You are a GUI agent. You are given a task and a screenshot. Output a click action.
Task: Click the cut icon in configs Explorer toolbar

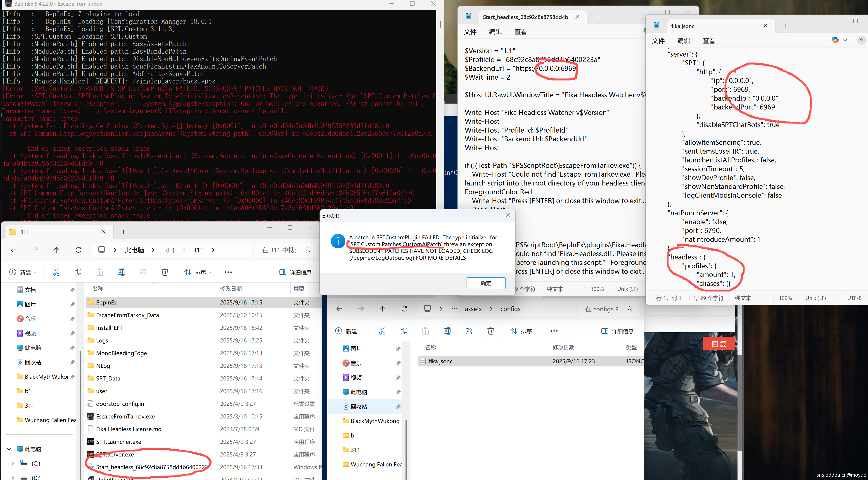[x=382, y=331]
